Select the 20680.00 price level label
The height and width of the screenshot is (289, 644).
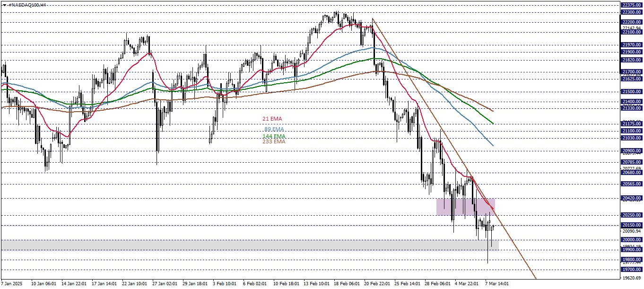(632, 173)
